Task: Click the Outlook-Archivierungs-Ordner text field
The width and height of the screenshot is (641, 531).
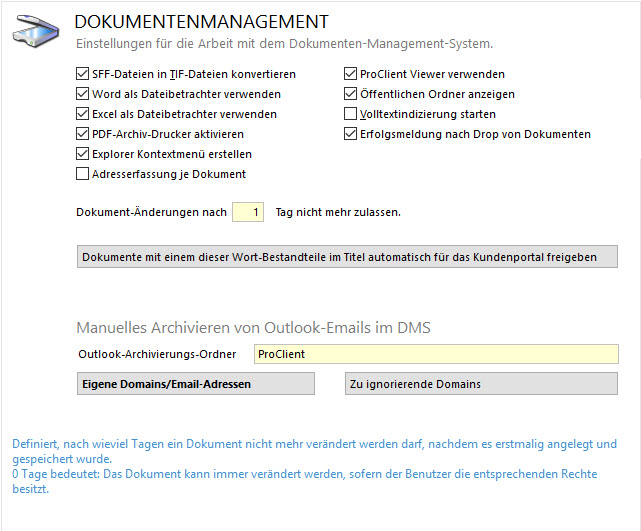Action: (435, 354)
